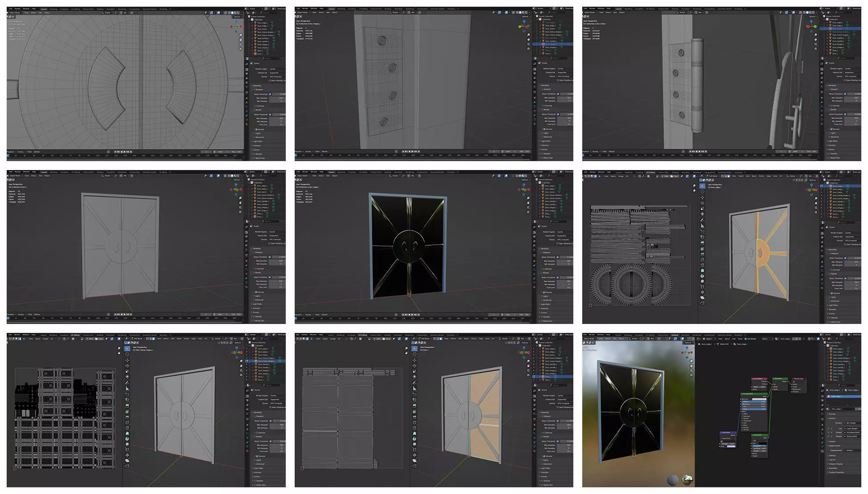Pick the Measure tool in the middle-right screenshot's toolbar
This screenshot has width=868, height=494.
(x=702, y=226)
